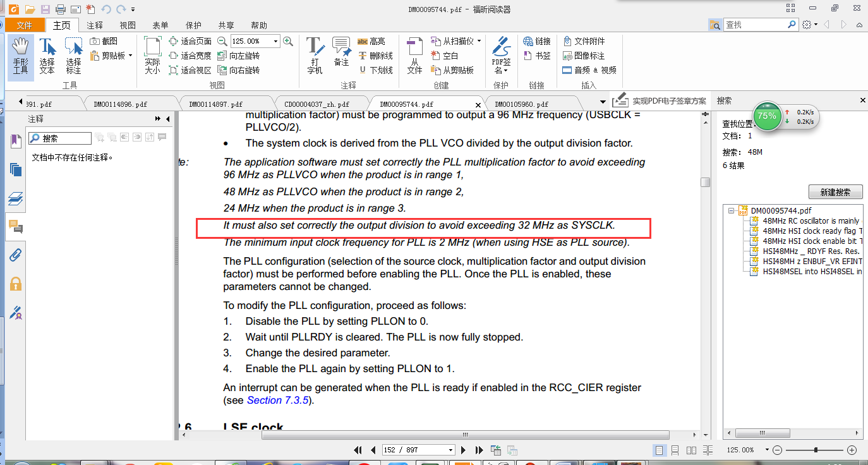
Task: Open the File (文件) menu
Action: coord(25,25)
